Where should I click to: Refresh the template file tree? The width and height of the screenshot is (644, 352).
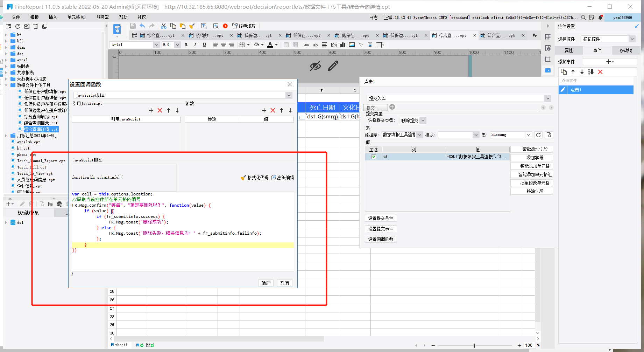click(x=17, y=26)
